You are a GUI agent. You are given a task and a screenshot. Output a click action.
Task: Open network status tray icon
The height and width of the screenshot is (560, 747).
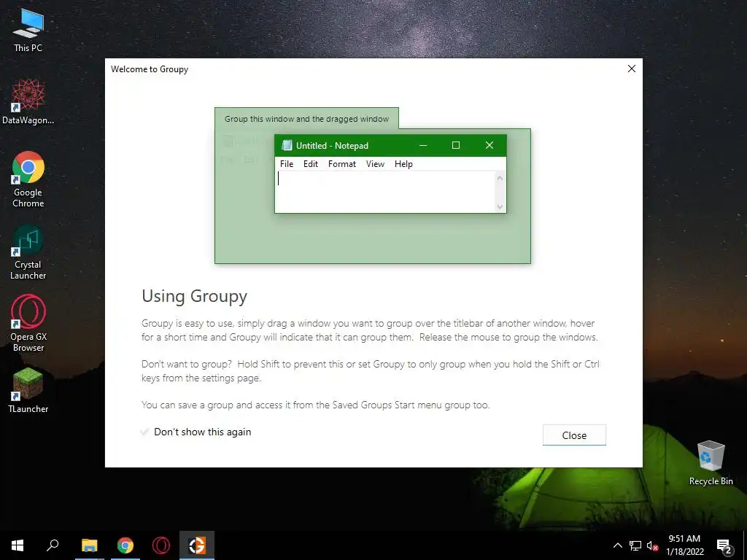click(635, 545)
